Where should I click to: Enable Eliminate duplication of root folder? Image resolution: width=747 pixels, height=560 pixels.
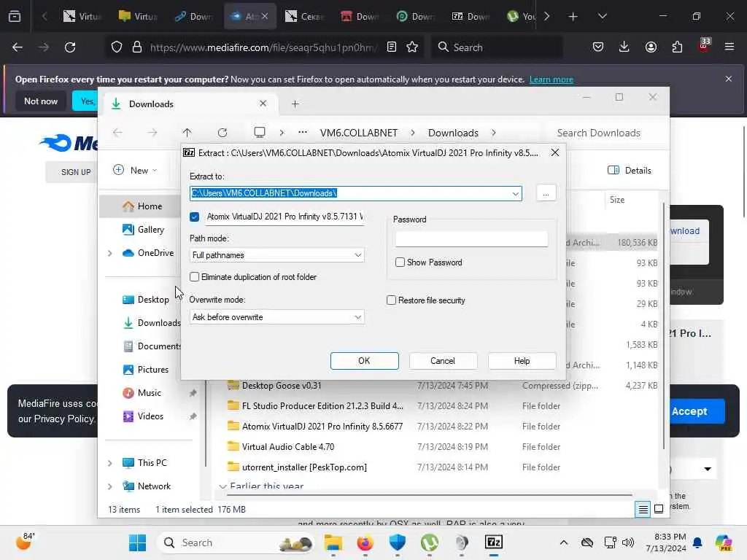coord(194,276)
